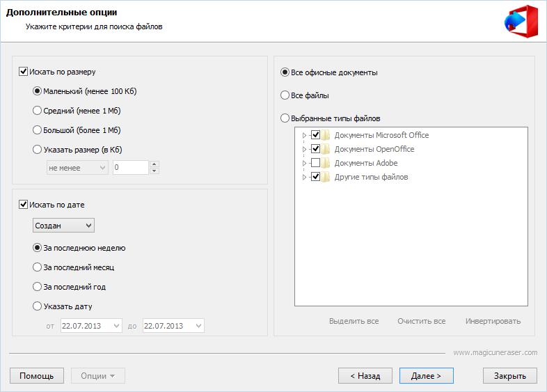Increase size value with spinner up arrow
Image resolution: width=547 pixels, height=392 pixels.
pyautogui.click(x=154, y=164)
